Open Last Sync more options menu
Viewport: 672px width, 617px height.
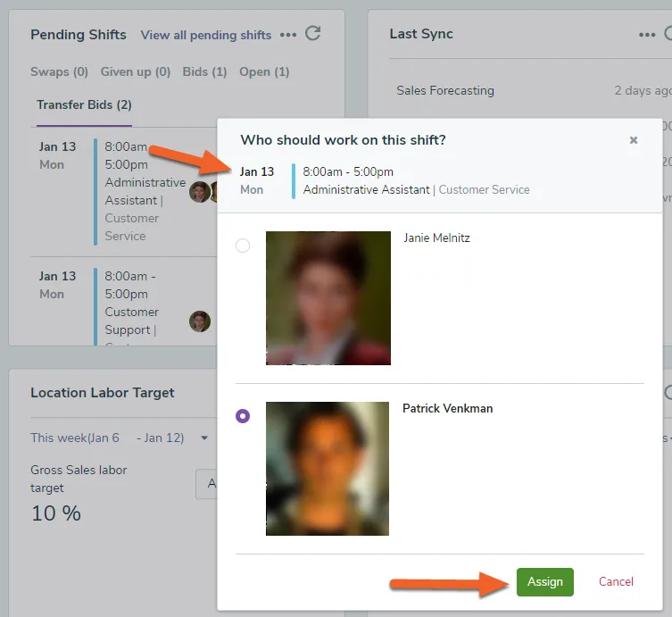[x=647, y=35]
